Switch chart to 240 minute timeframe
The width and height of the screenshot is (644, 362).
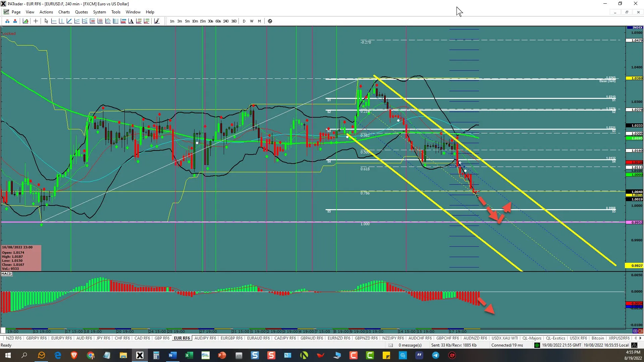pyautogui.click(x=226, y=21)
